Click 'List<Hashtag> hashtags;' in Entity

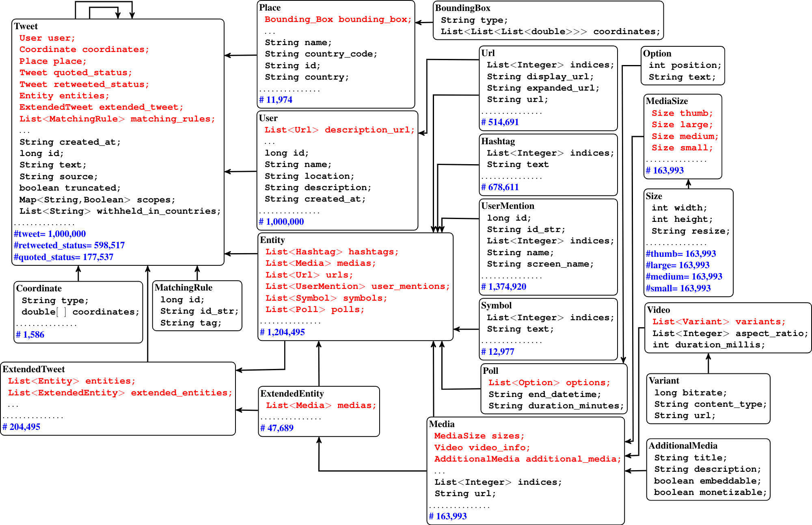(332, 252)
